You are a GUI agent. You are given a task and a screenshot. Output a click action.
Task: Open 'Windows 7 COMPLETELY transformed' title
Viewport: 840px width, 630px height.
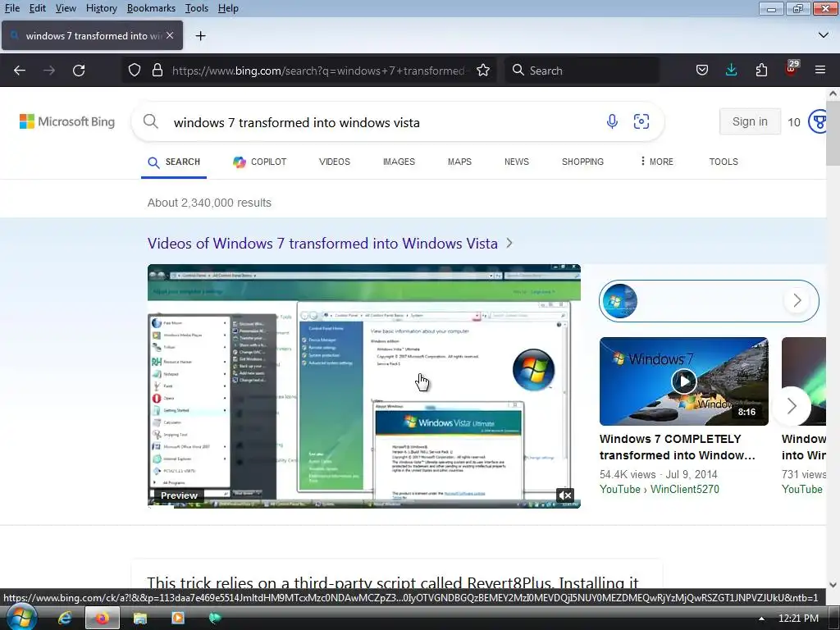[x=678, y=447]
